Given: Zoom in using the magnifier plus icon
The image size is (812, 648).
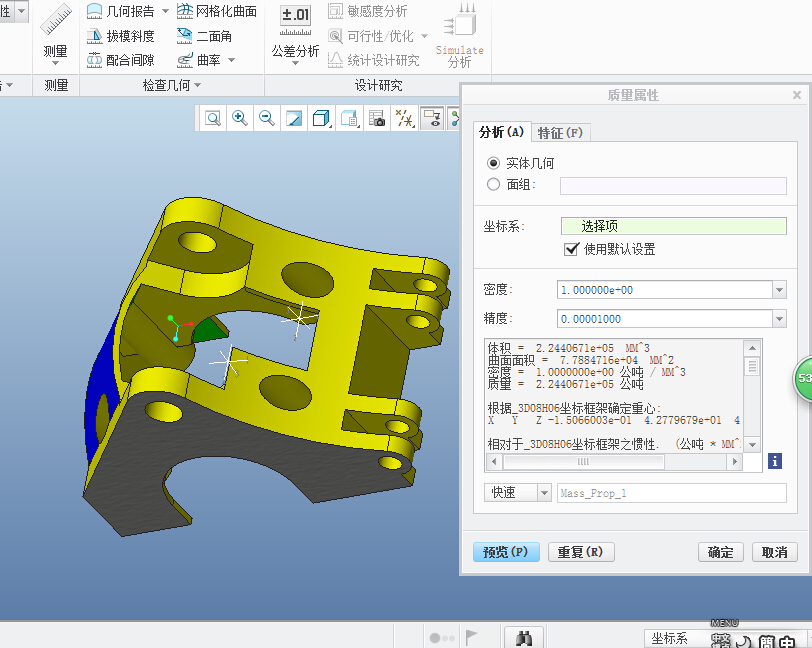Looking at the screenshot, I should click(240, 118).
